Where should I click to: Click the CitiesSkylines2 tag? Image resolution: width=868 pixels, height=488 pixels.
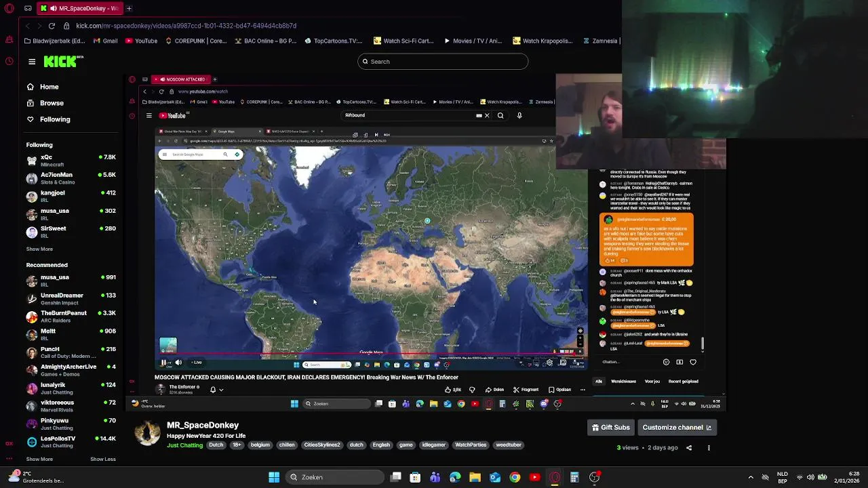(322, 445)
